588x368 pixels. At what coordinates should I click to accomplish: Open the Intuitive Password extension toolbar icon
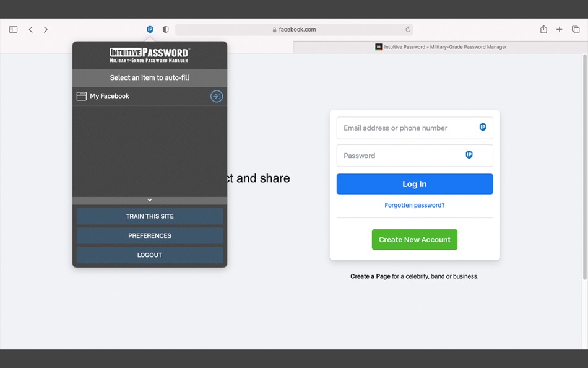(x=150, y=29)
